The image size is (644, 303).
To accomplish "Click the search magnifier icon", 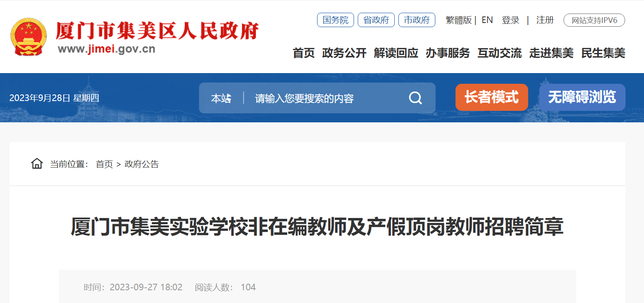I will (415, 98).
